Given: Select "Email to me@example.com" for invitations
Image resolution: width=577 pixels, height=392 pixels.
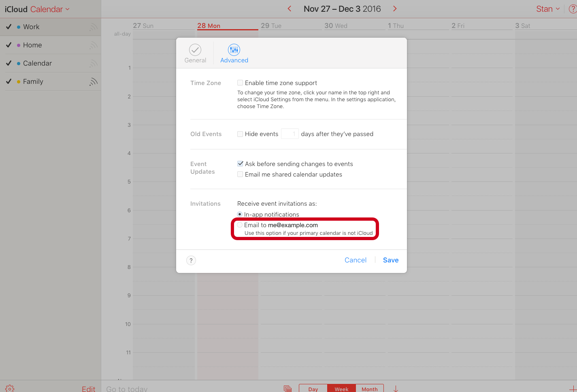Looking at the screenshot, I should [240, 225].
